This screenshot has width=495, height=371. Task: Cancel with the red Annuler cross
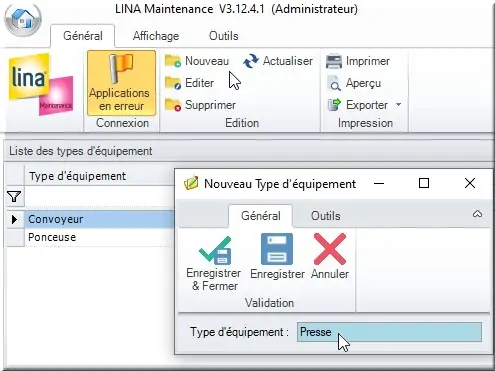pos(330,249)
